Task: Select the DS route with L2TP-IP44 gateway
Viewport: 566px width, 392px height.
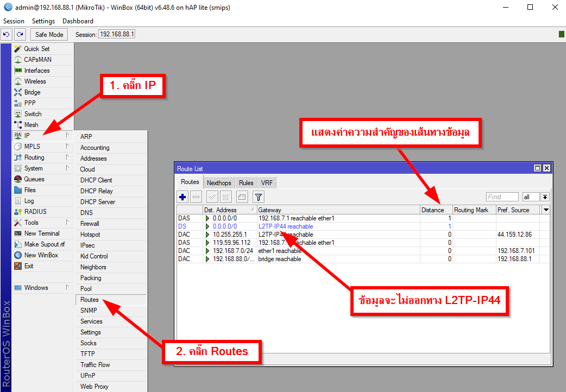Action: coord(363,226)
